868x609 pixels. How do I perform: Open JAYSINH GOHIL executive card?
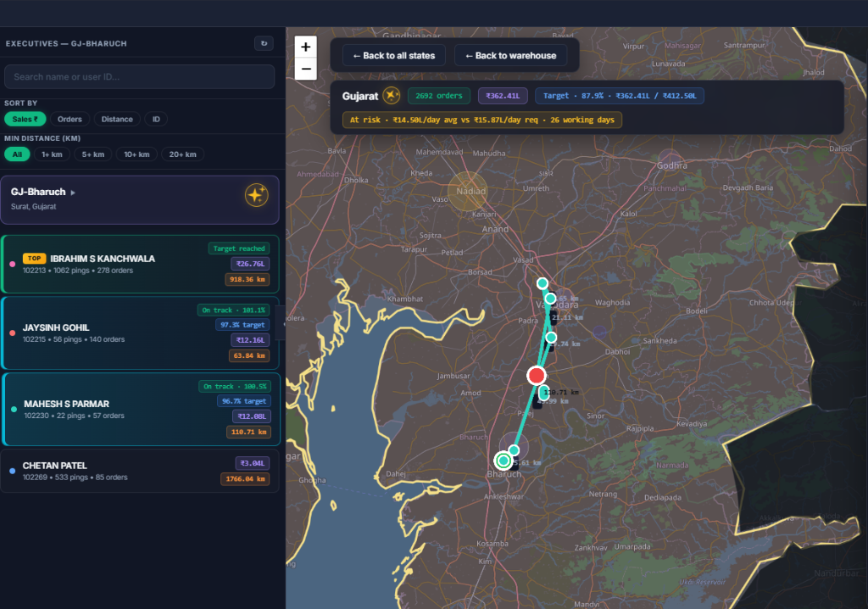click(x=140, y=333)
